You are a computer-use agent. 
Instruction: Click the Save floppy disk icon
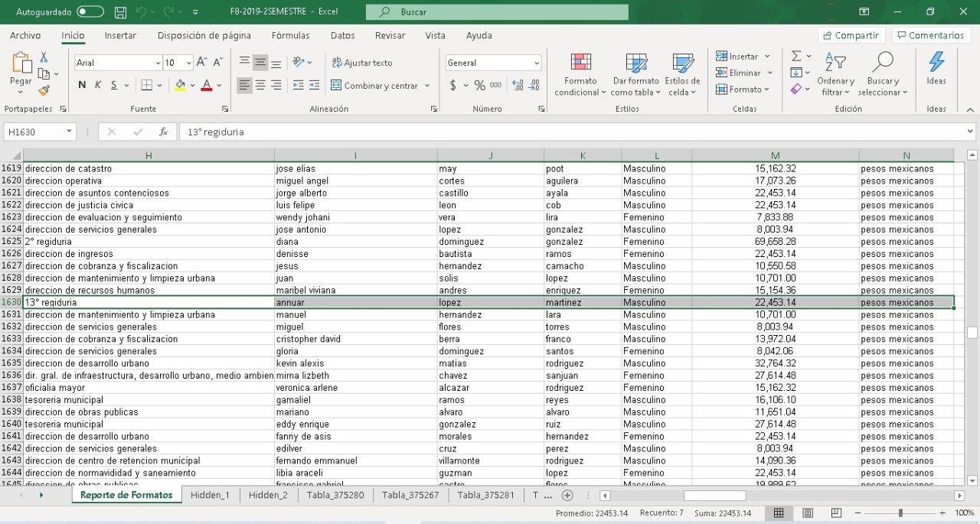[120, 12]
